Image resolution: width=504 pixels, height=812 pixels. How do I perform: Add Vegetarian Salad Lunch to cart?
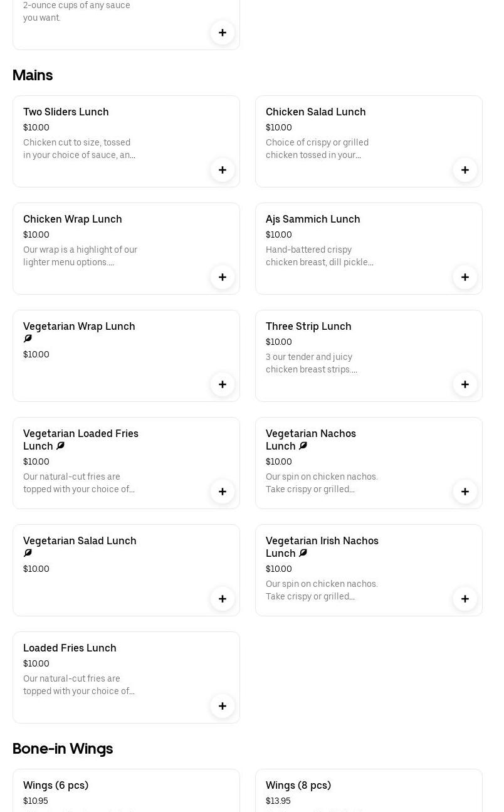coord(223,599)
